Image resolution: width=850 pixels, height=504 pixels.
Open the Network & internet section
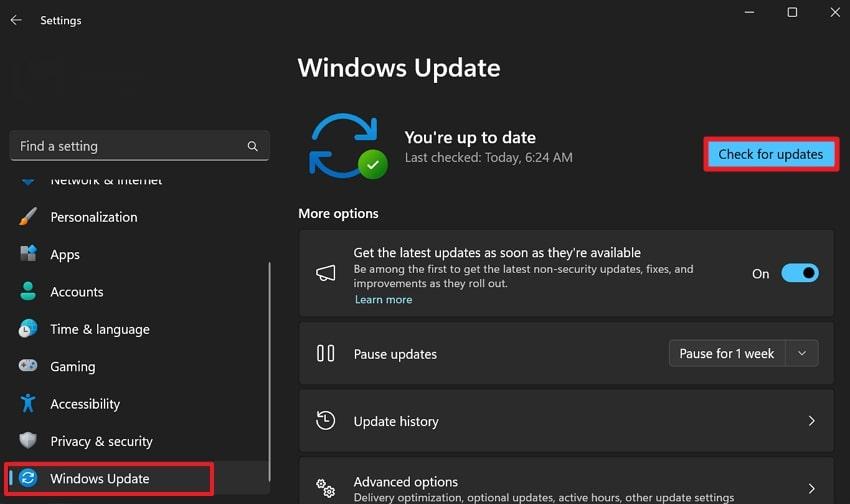pyautogui.click(x=106, y=181)
